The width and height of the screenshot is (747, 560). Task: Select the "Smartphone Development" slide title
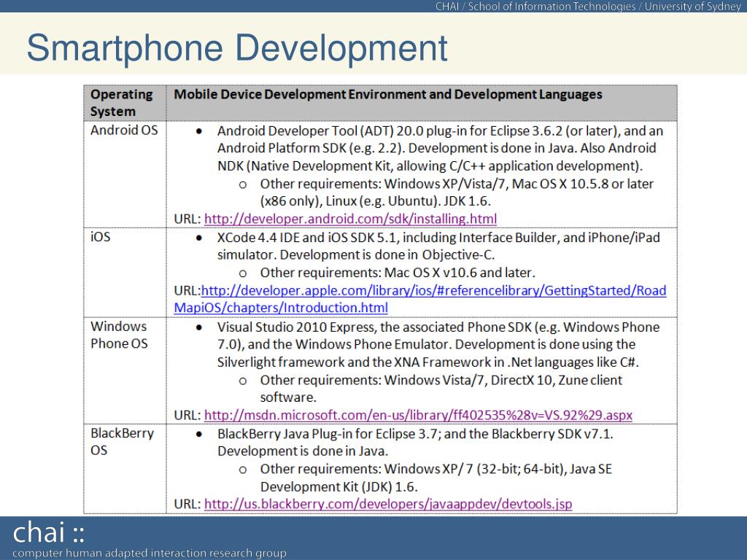[x=237, y=48]
